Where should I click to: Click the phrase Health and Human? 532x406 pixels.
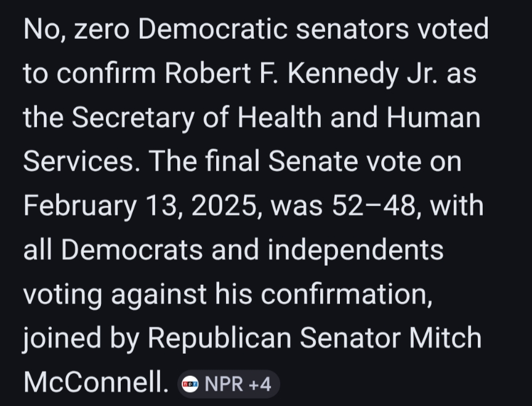pyautogui.click(x=358, y=117)
